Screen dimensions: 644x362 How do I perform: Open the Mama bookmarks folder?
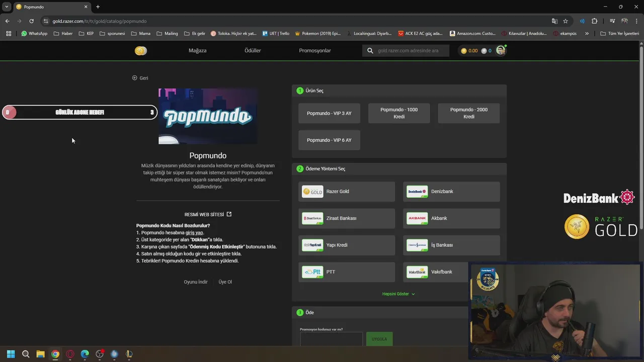[x=140, y=34]
